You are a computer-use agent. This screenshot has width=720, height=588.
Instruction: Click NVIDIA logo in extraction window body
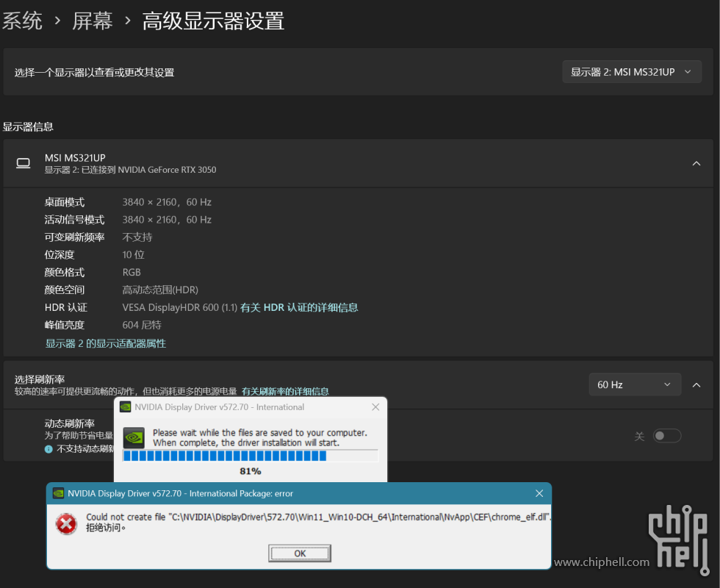pyautogui.click(x=134, y=438)
